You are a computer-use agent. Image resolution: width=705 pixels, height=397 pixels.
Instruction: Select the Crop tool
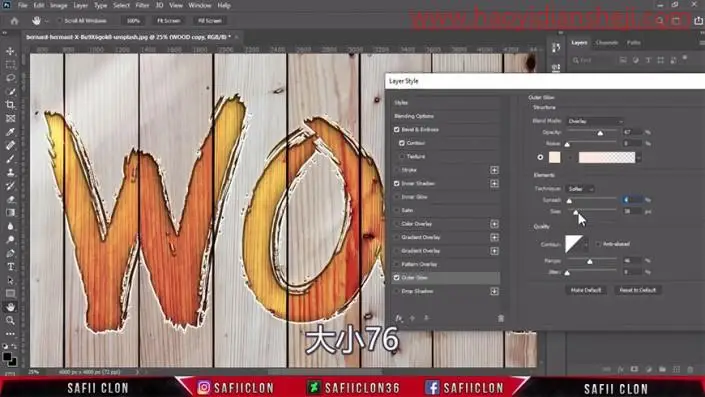[x=10, y=105]
